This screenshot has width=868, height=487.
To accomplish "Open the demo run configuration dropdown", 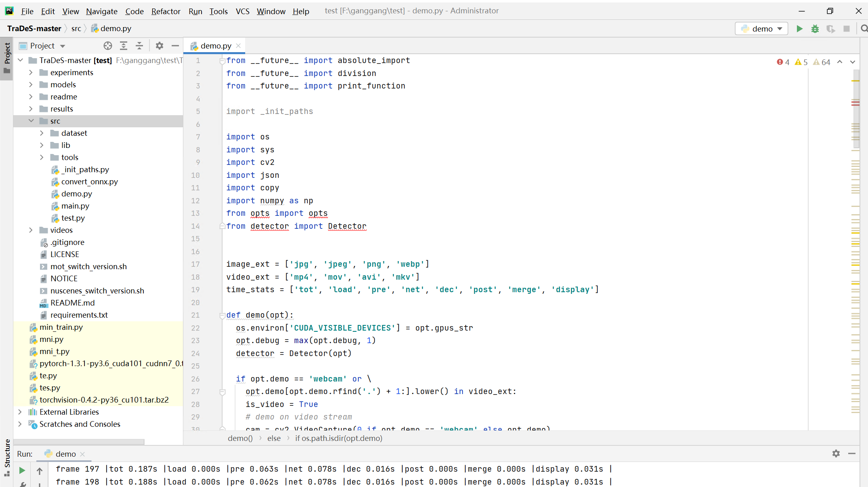I will [x=779, y=28].
